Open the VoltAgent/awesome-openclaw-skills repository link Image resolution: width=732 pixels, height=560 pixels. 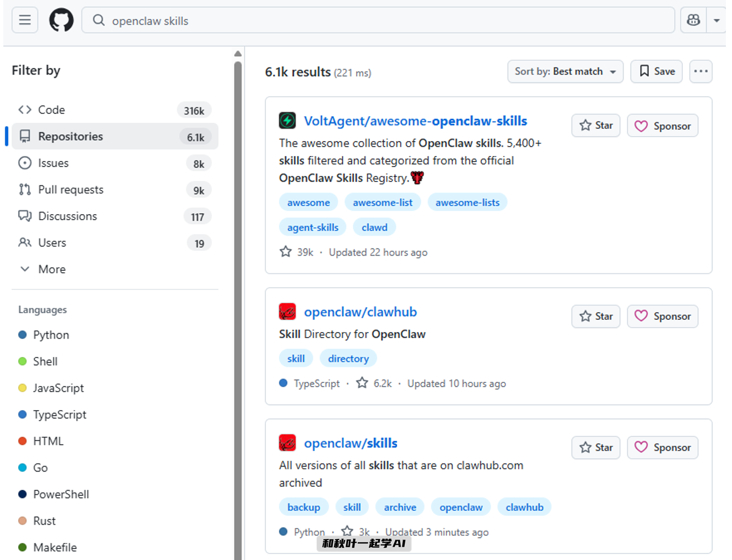click(x=415, y=121)
